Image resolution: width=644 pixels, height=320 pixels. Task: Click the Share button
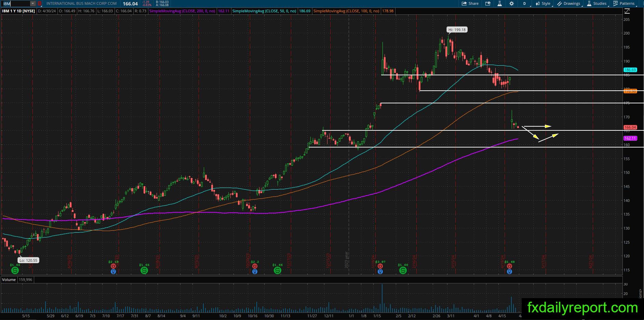(x=470, y=3)
